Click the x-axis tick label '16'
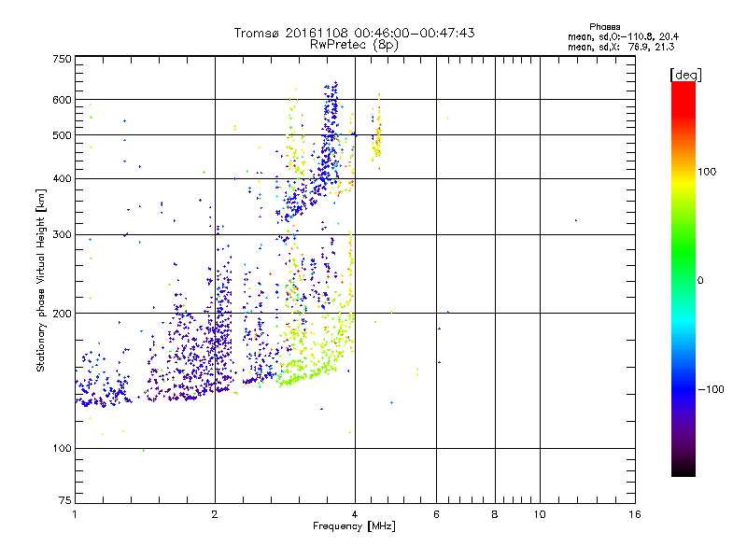747x560 pixels. pos(635,514)
